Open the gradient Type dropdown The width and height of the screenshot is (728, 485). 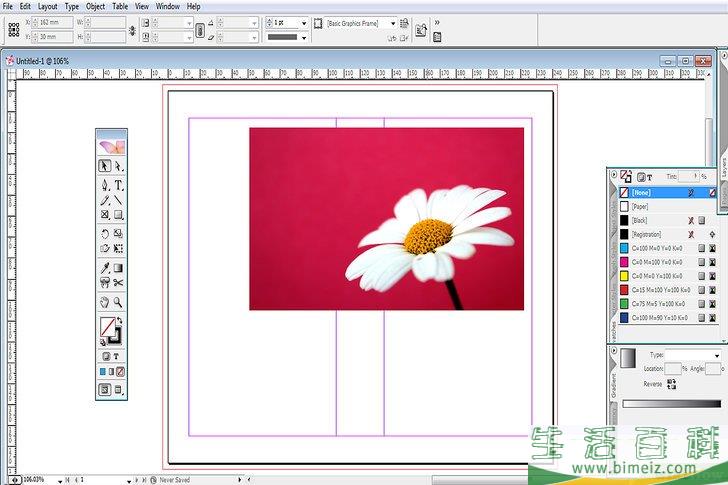point(717,356)
